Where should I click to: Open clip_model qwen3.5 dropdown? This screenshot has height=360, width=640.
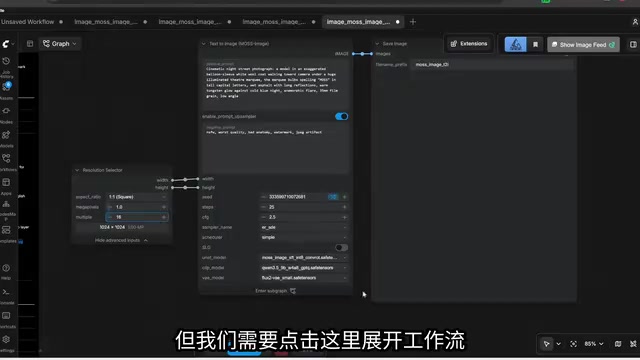(x=304, y=268)
